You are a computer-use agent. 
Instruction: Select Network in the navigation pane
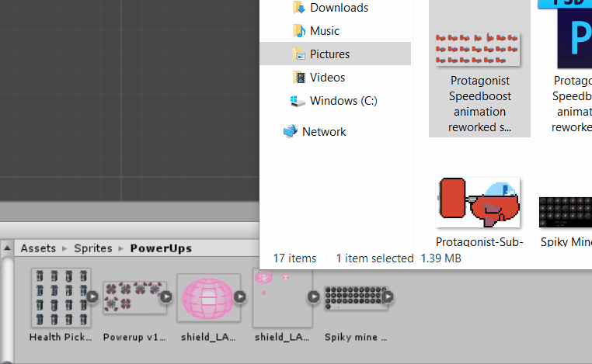tap(324, 132)
